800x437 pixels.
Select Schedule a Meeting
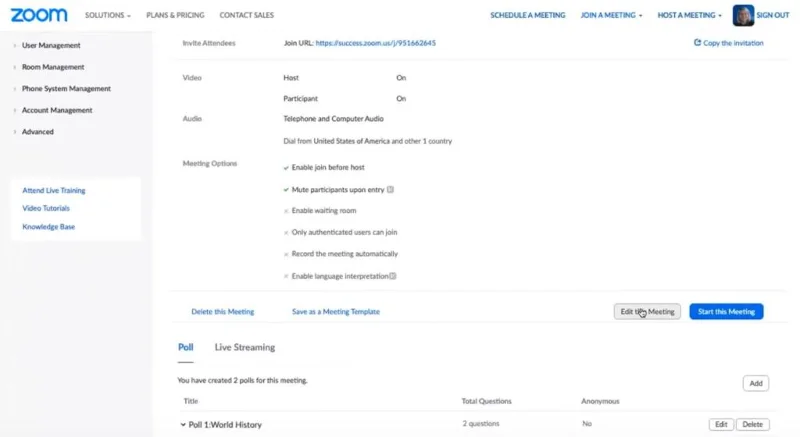528,15
